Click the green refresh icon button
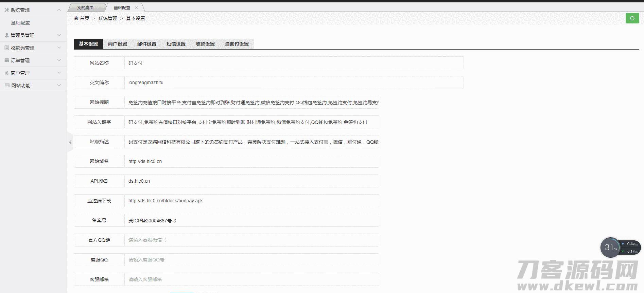The image size is (644, 293). (632, 18)
